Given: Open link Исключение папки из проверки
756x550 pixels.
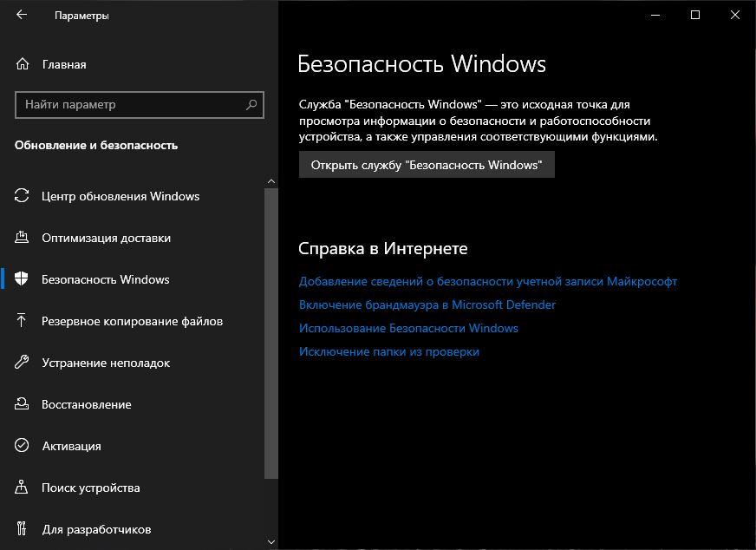Looking at the screenshot, I should coord(389,351).
